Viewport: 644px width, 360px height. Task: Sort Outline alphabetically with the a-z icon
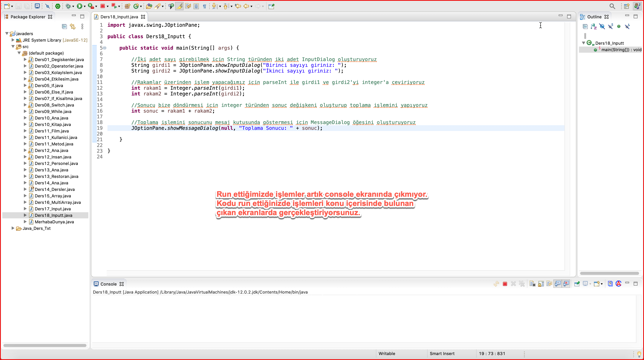coord(594,27)
